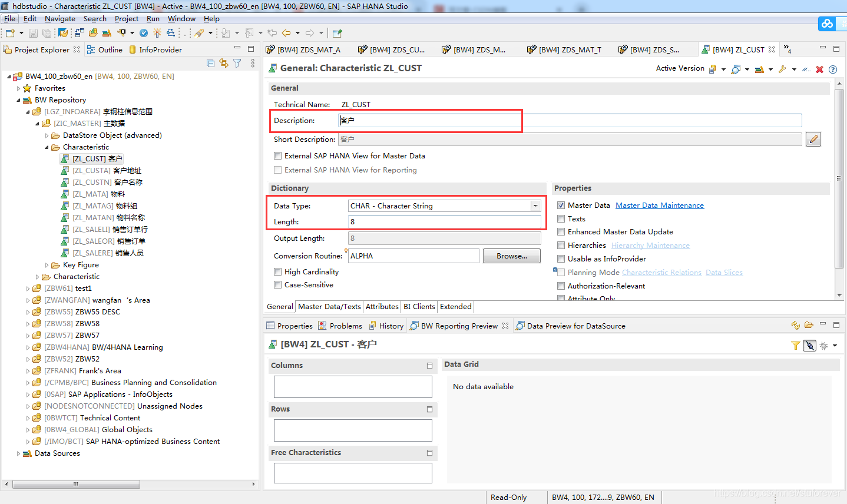Switch to the Attributes tab
Screen dimensions: 847x504
point(382,307)
